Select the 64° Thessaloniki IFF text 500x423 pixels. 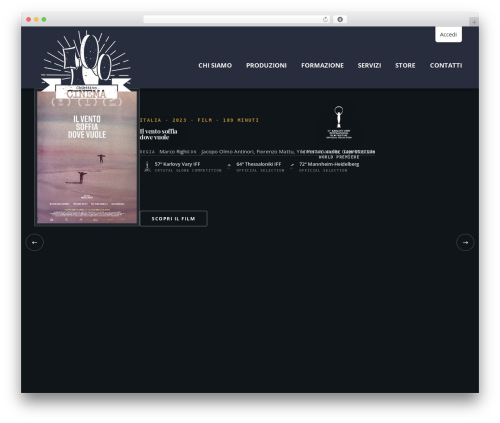(x=259, y=164)
